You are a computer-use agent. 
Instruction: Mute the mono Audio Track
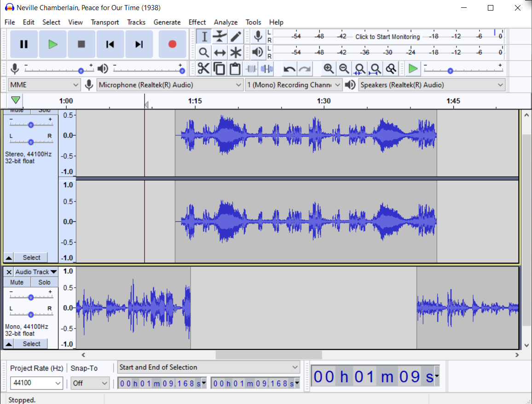(17, 282)
